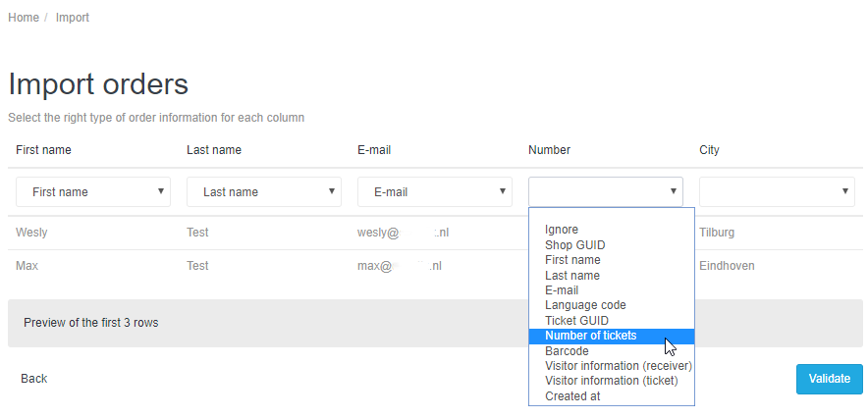This screenshot has width=868, height=418.
Task: Click the Import orders heading
Action: [x=98, y=84]
